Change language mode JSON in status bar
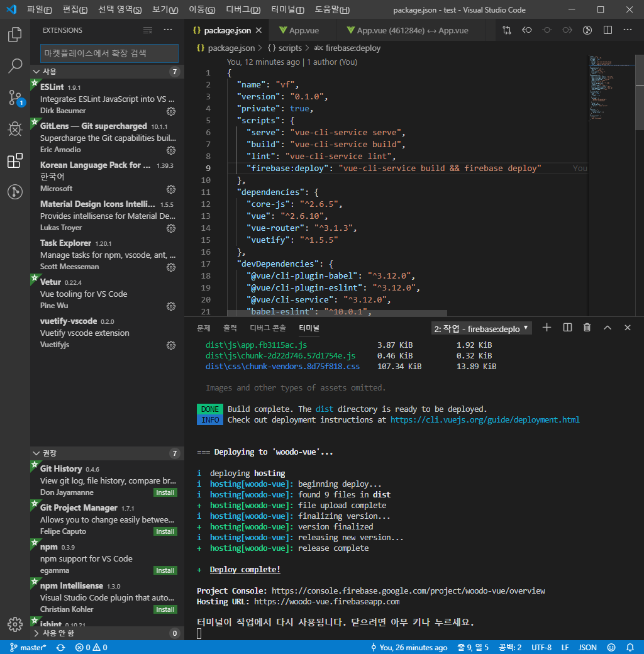This screenshot has width=644, height=654. click(x=587, y=648)
